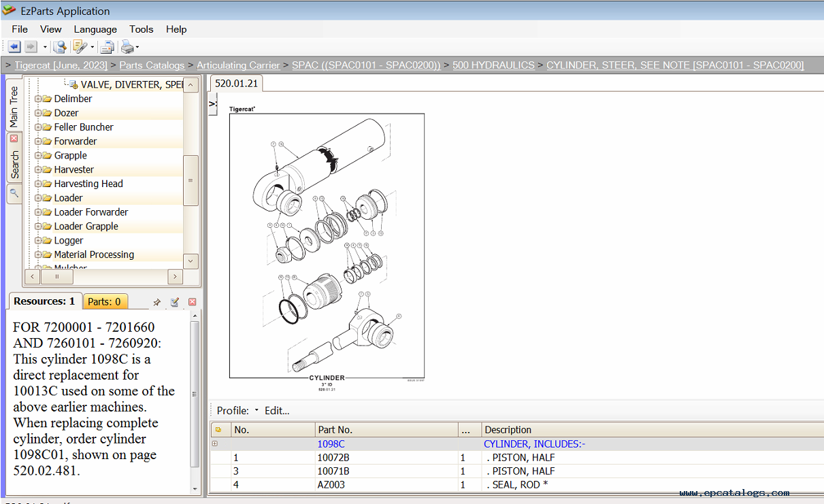Sort by the Description column header
This screenshot has height=504, width=824.
tap(653, 430)
